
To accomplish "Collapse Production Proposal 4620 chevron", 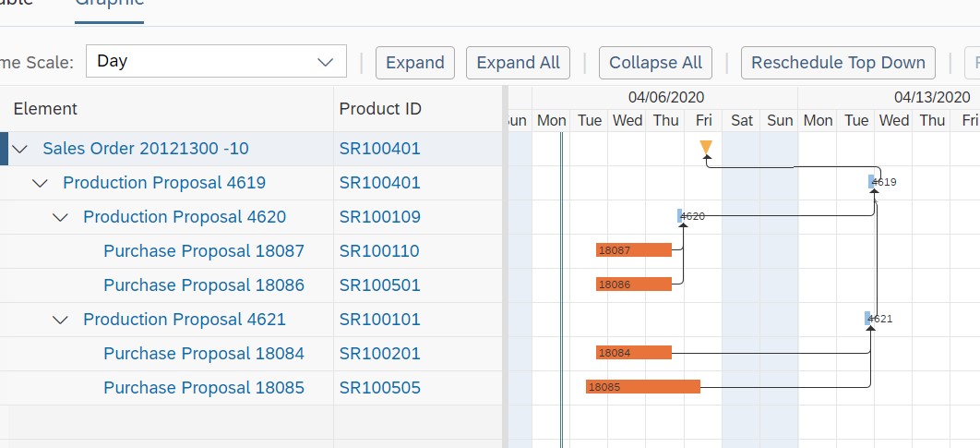I will 61,217.
